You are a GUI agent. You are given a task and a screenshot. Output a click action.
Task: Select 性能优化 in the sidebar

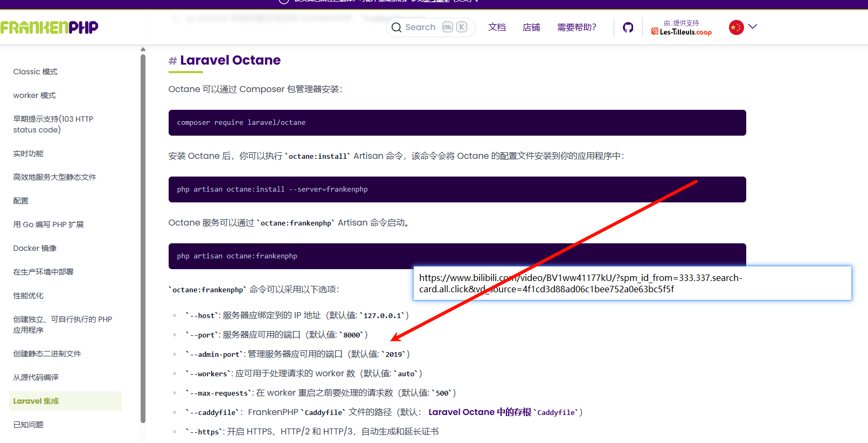[x=29, y=296]
